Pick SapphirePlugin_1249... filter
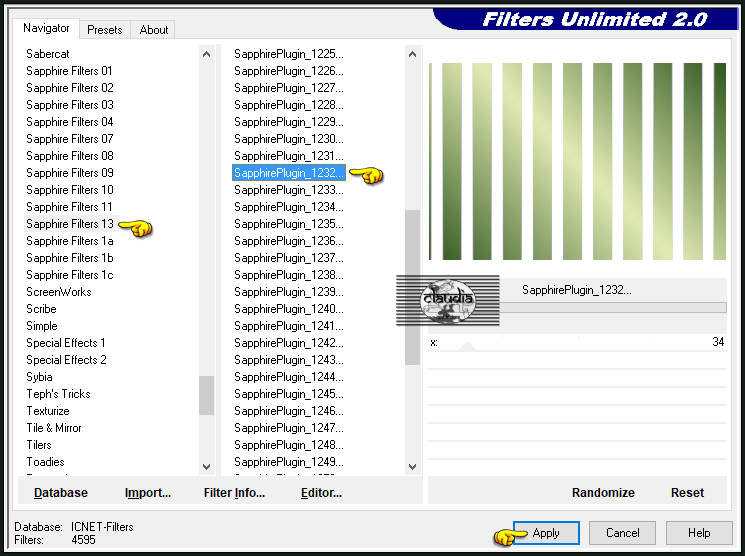The width and height of the screenshot is (745, 556). pos(288,462)
